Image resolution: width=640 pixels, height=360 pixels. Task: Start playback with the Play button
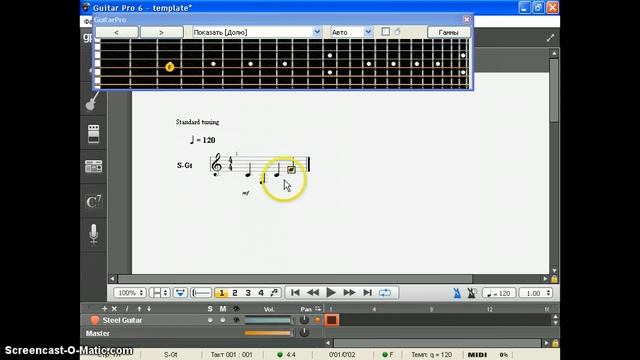[331, 293]
